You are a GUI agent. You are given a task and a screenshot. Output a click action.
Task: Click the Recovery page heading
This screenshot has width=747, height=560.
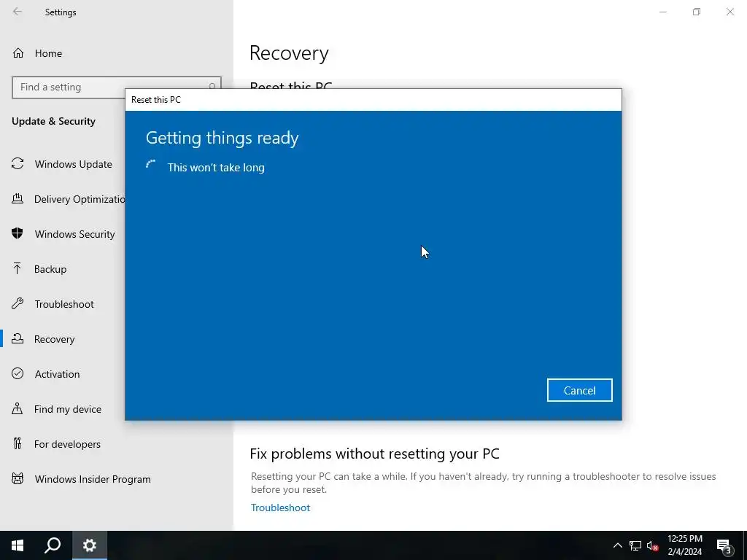tap(289, 52)
